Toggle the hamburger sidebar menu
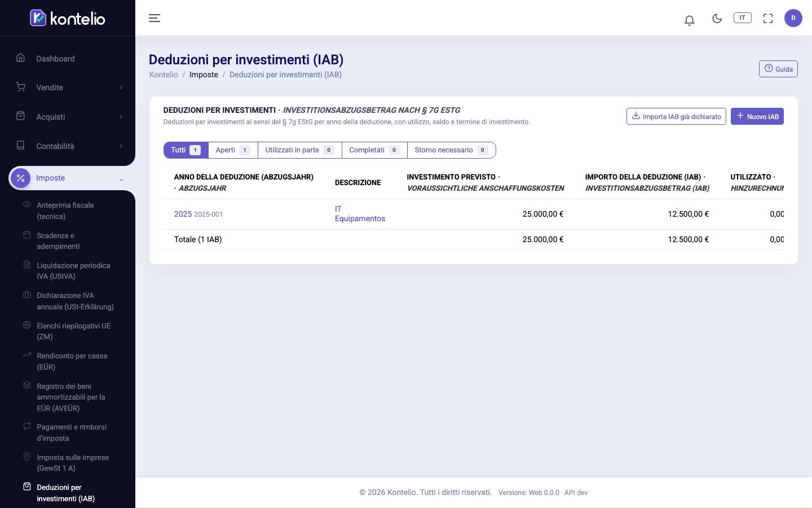The width and height of the screenshot is (812, 508). coord(155,18)
